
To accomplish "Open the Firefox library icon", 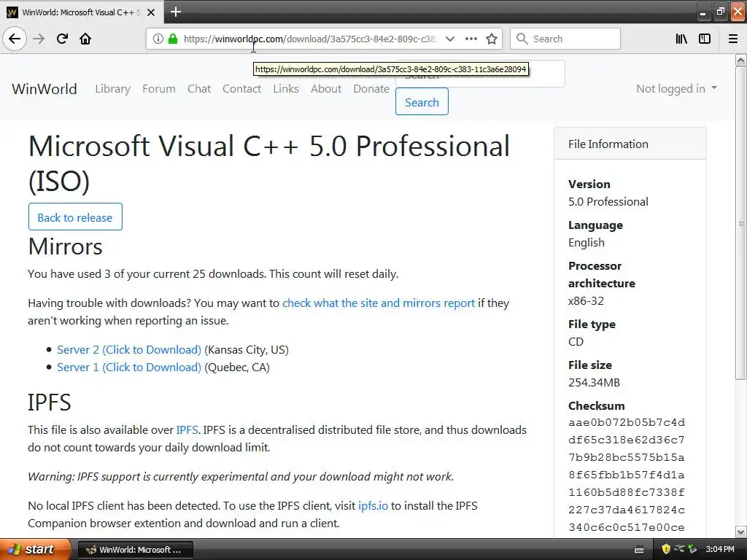I will click(681, 39).
